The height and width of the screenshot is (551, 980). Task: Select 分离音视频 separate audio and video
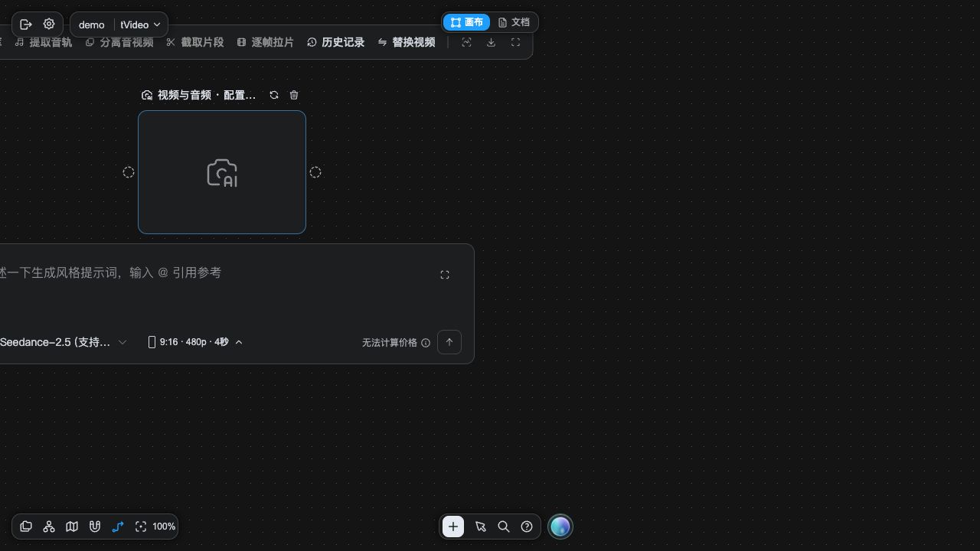pos(119,42)
